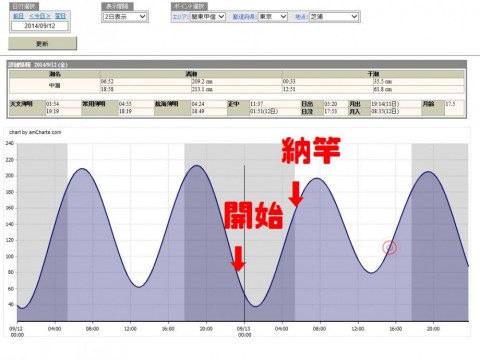Click the 都道府県 label link
This screenshot has width=480, height=360.
point(245,17)
